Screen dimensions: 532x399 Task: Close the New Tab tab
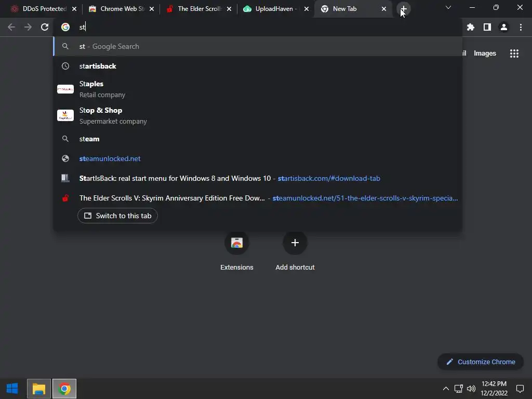[384, 9]
